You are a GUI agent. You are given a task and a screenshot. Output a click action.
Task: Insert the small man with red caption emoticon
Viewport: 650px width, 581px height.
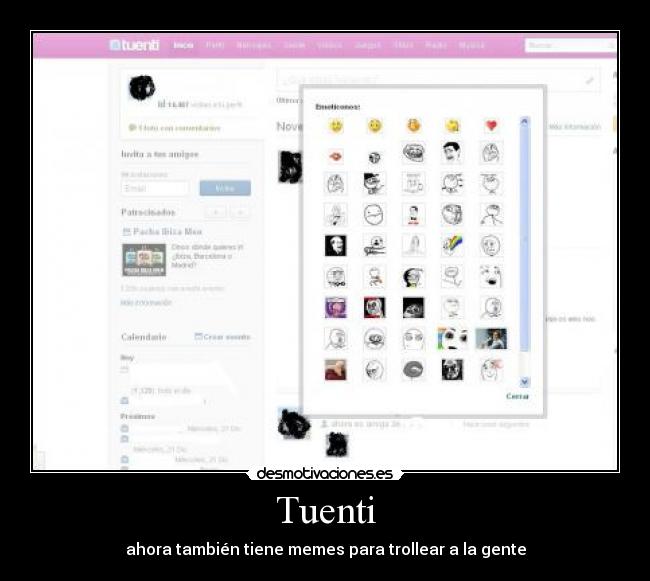(x=413, y=214)
